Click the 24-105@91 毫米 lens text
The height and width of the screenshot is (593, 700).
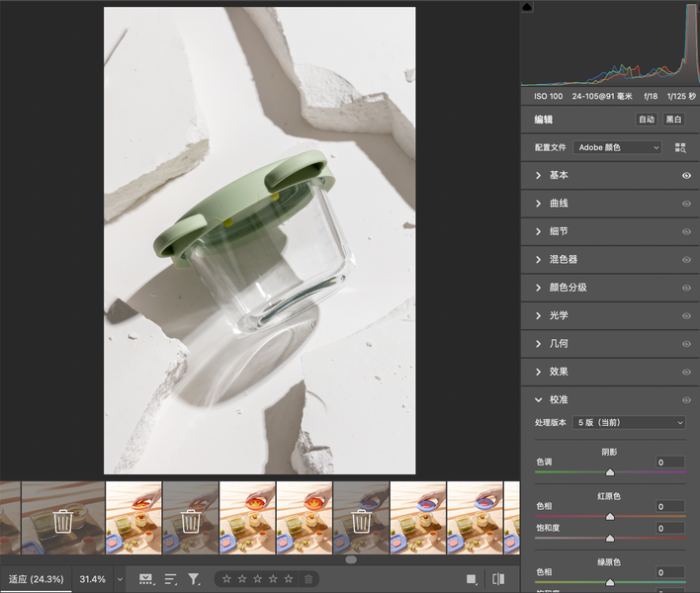[602, 97]
